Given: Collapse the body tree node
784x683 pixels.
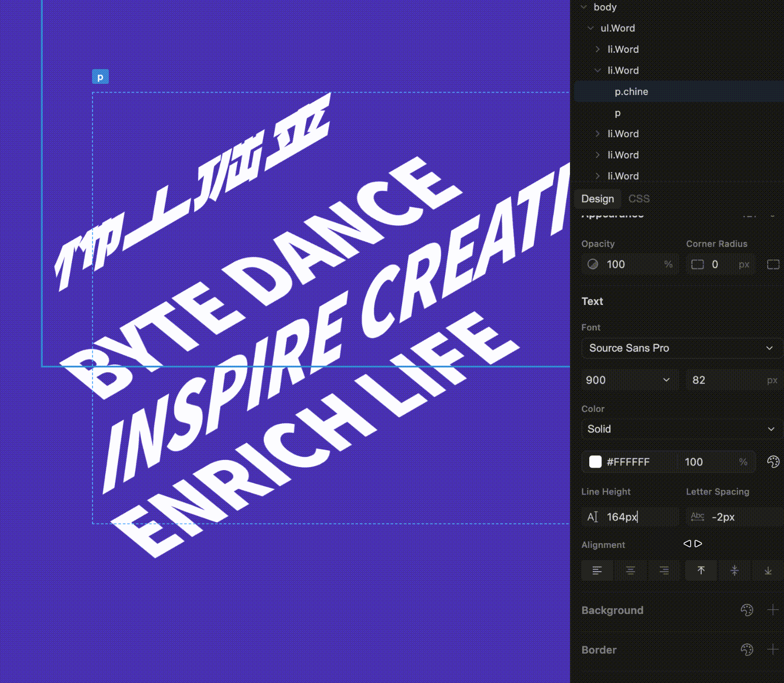Looking at the screenshot, I should pos(584,7).
